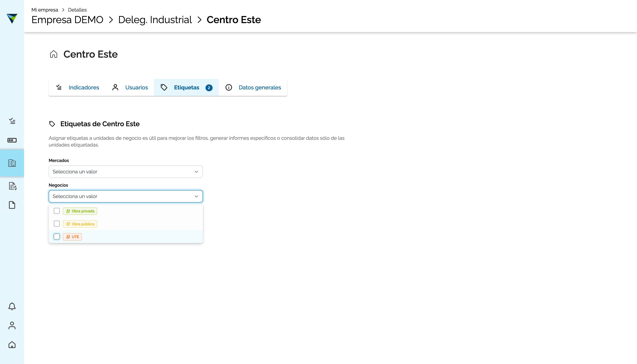Viewport: 637px width, 364px height.
Task: Select the company buildings sidebar icon
Action: point(12,163)
